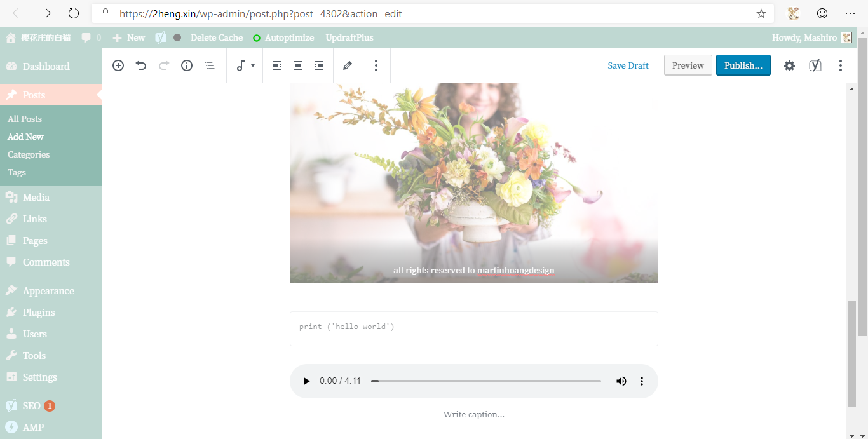Open the audio player three-dot menu
Viewport: 868px width, 439px height.
pos(641,381)
